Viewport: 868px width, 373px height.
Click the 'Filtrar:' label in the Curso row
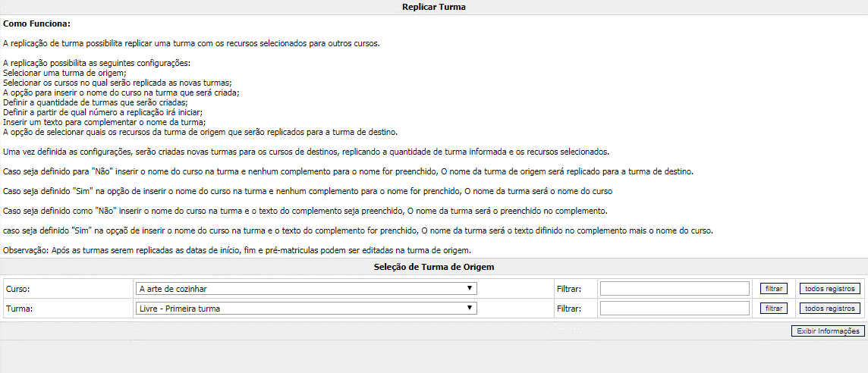coord(568,289)
